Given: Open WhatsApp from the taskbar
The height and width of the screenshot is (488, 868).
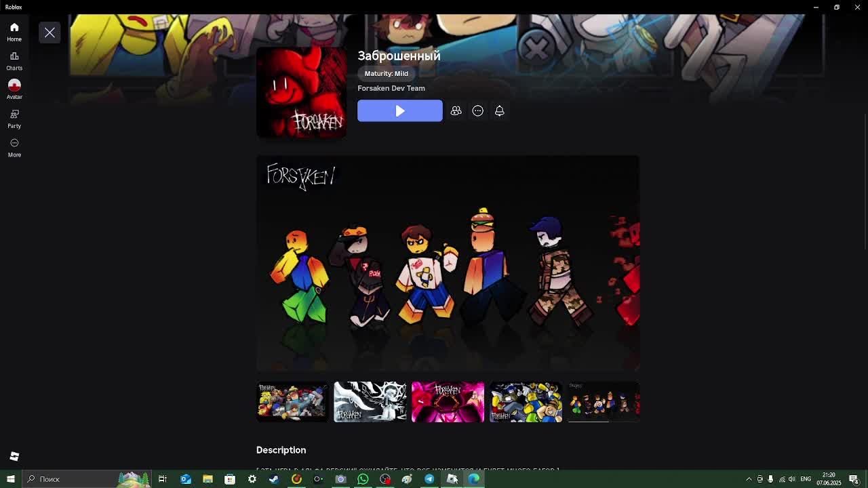Looking at the screenshot, I should tap(363, 479).
